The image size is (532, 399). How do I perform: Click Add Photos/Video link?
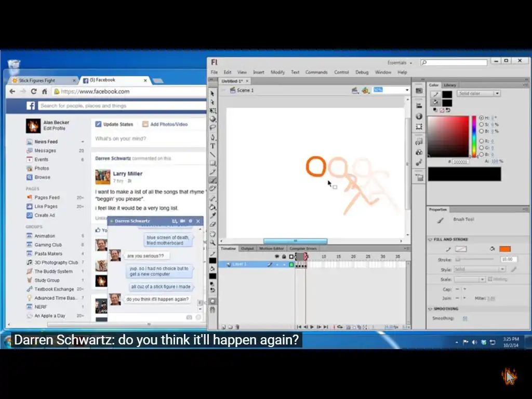(x=165, y=124)
